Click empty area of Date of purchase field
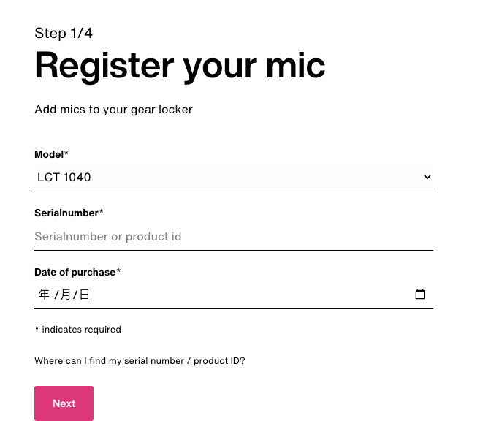491x448 pixels. click(251, 295)
